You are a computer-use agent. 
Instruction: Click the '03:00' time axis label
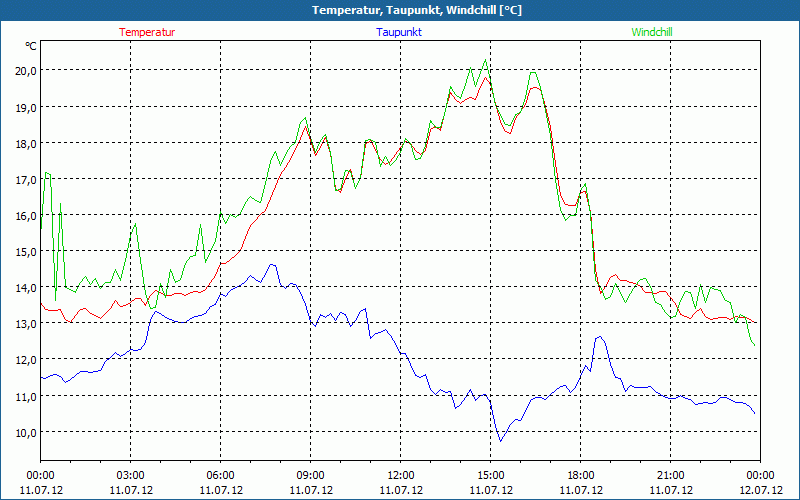(x=131, y=476)
